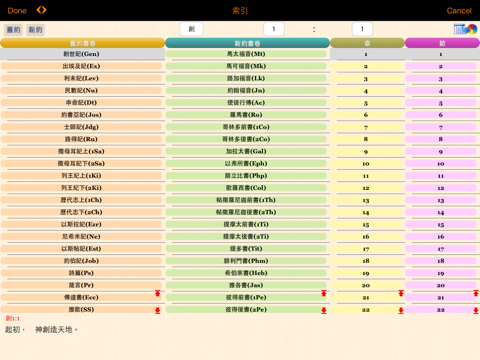Select 希伯來書(Heb) row
The height and width of the screenshot is (360, 480).
coord(246,273)
